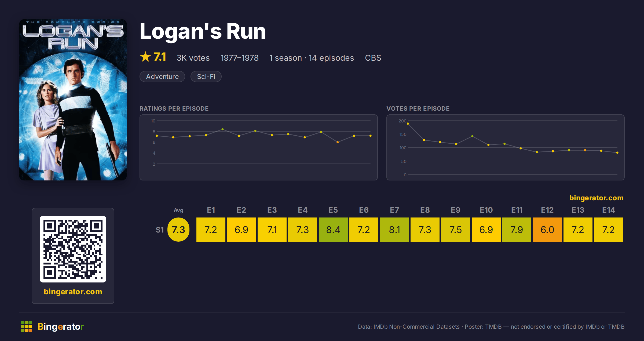Click the S1 average 7.3 circle
644x341 pixels.
tap(178, 230)
